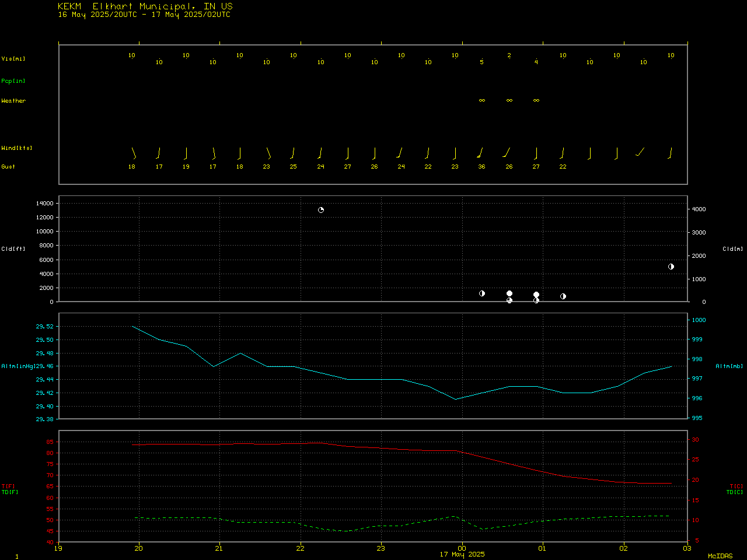Click the 70 Fahrenheit tick label
Screen dimensions: 747x560
click(50, 475)
